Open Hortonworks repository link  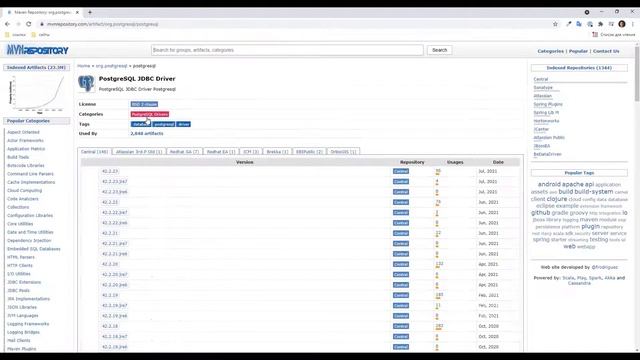[547, 121]
